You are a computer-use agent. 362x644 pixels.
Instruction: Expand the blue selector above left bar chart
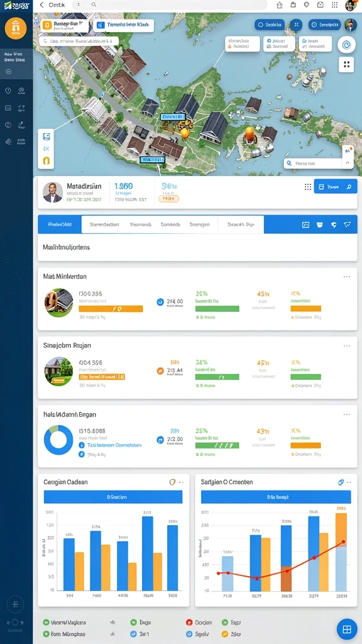113,497
